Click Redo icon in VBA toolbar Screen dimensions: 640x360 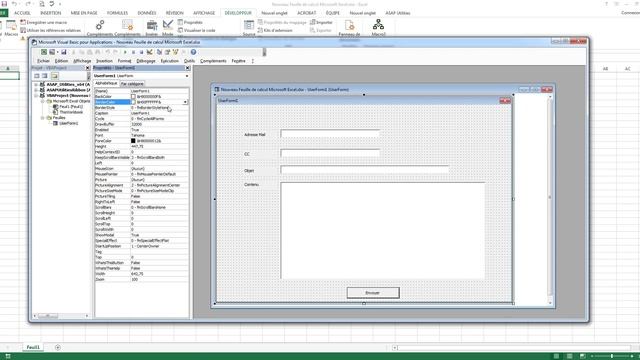[115, 52]
